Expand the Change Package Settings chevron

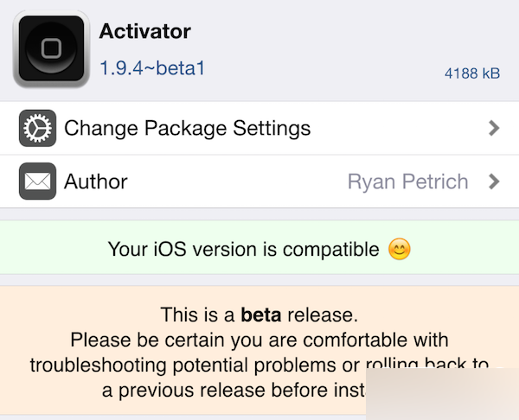[494, 129]
